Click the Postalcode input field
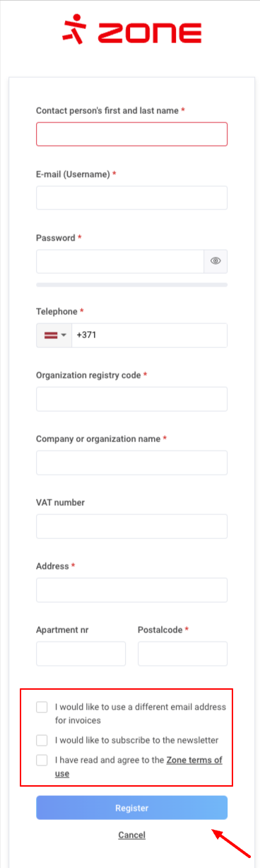Screen dimensions: 260x868 (x=183, y=654)
